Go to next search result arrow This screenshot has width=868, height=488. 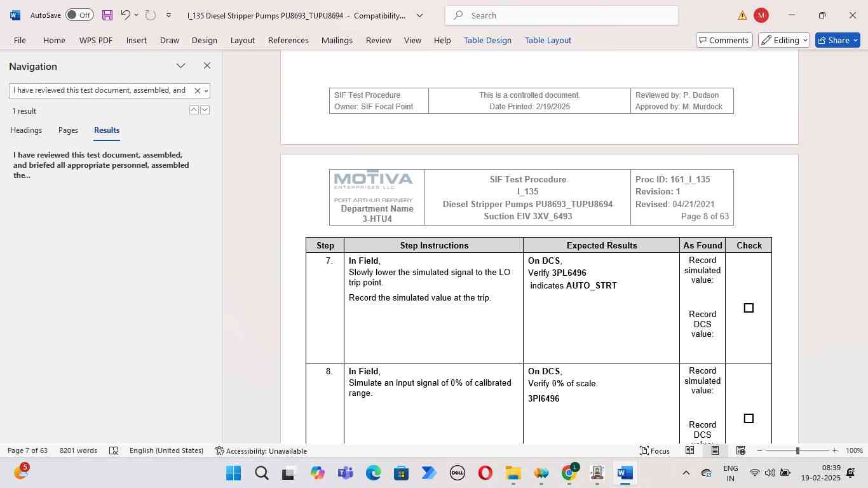[x=205, y=110]
